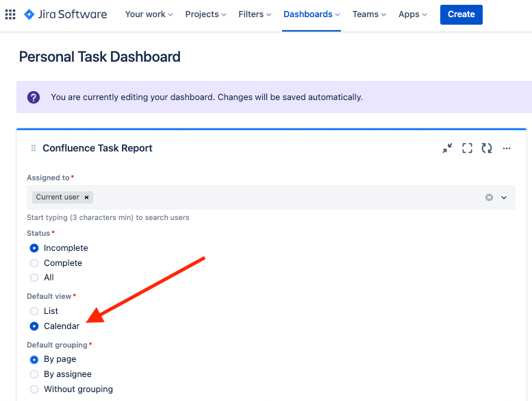The image size is (532, 401).
Task: Expand the Filters dropdown menu
Action: (255, 14)
